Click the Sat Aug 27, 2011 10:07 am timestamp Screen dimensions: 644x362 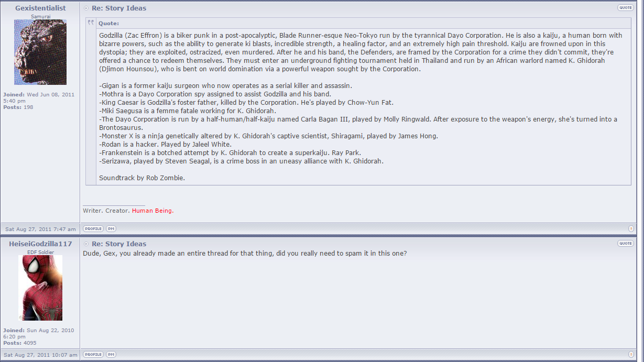click(x=40, y=355)
